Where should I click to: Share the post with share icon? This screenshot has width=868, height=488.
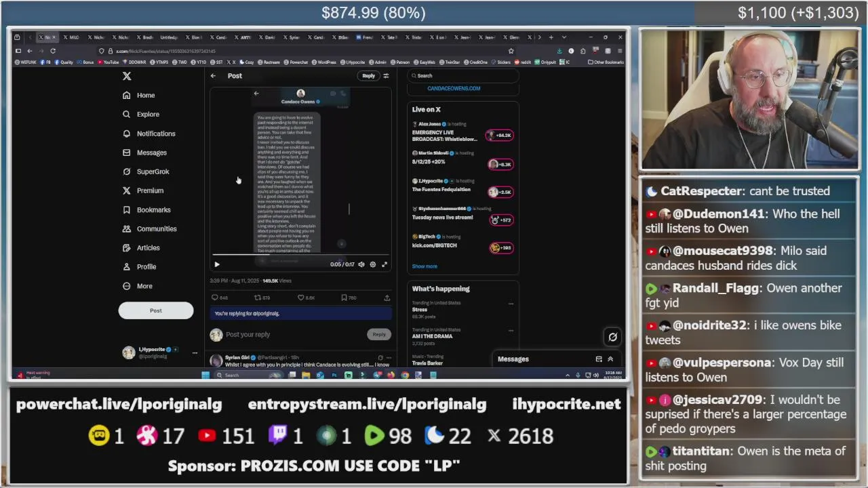tap(387, 298)
